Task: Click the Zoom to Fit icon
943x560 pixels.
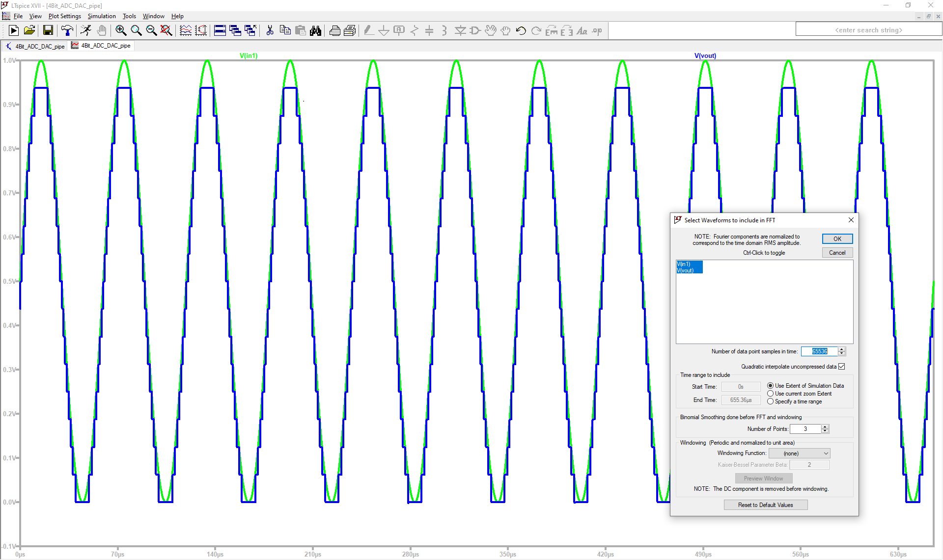Action: tap(166, 31)
